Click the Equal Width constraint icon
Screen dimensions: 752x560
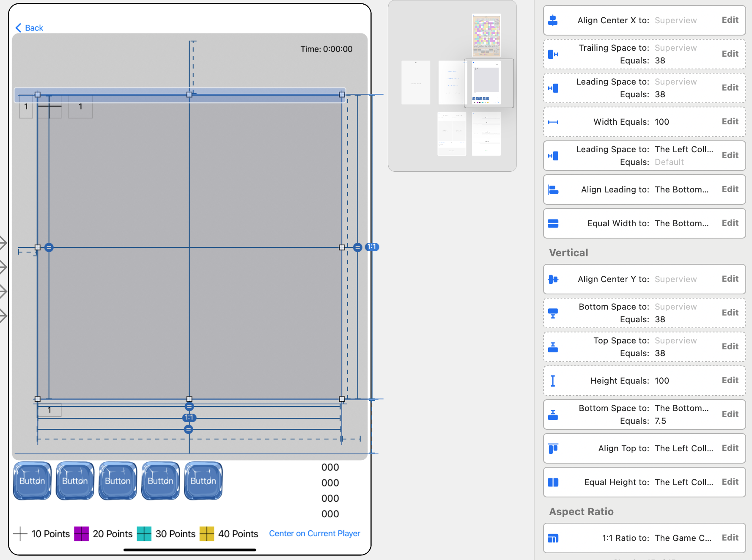click(553, 223)
